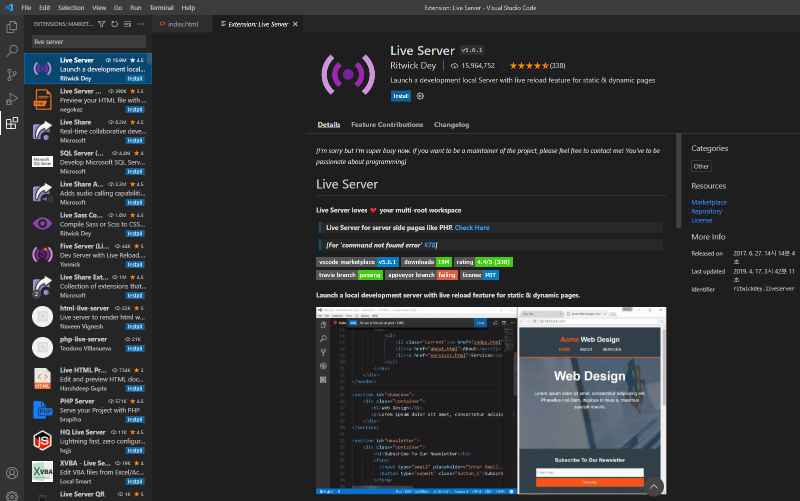This screenshot has height=501, width=800.
Task: Open the View menu
Action: tap(99, 8)
